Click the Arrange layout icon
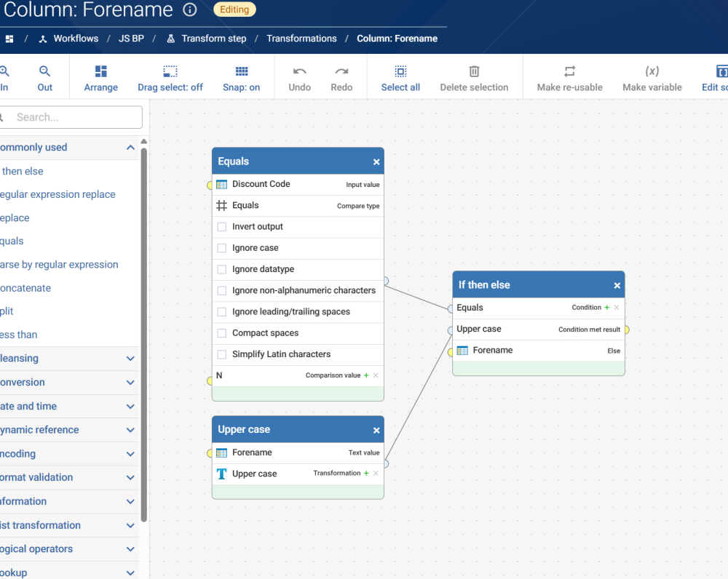Viewport: 728px width, 579px height. click(x=100, y=71)
